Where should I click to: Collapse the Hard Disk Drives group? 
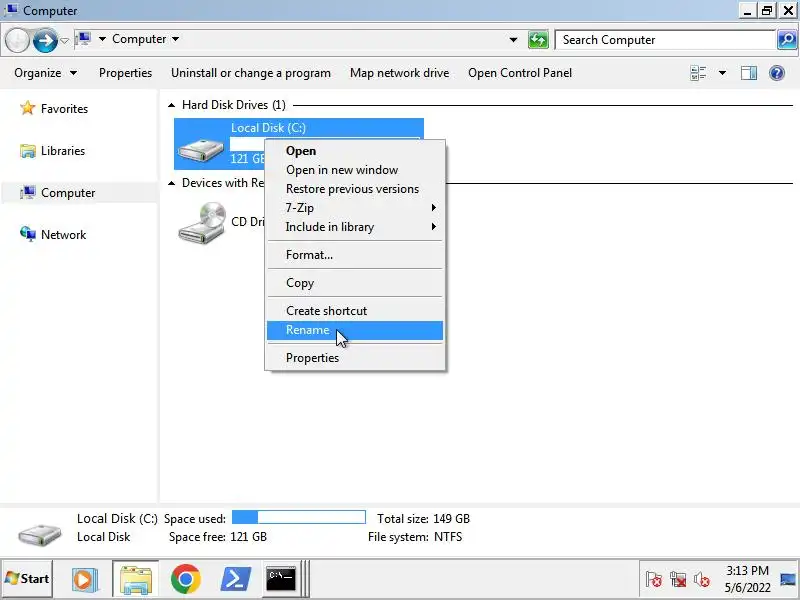pos(171,105)
